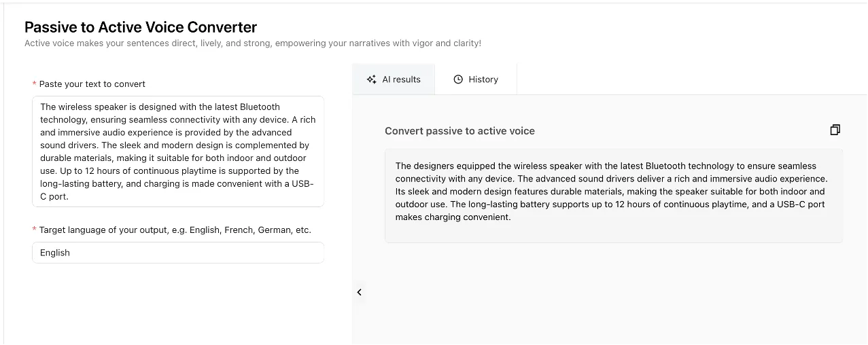Place cursor on 'Bluetooth' in the input text

(259, 107)
